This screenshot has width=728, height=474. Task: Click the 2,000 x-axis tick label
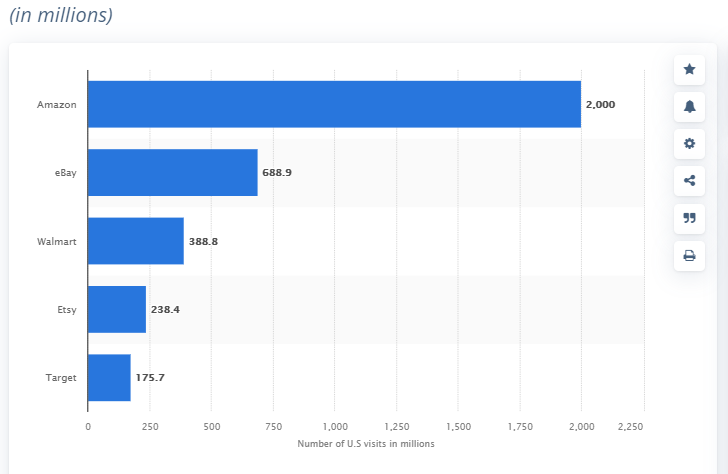pos(582,427)
